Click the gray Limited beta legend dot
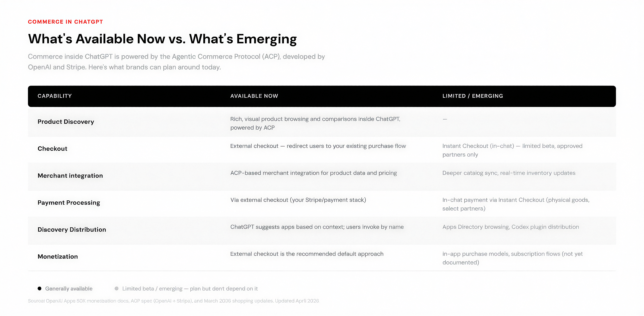This screenshot has width=644, height=316. point(116,289)
